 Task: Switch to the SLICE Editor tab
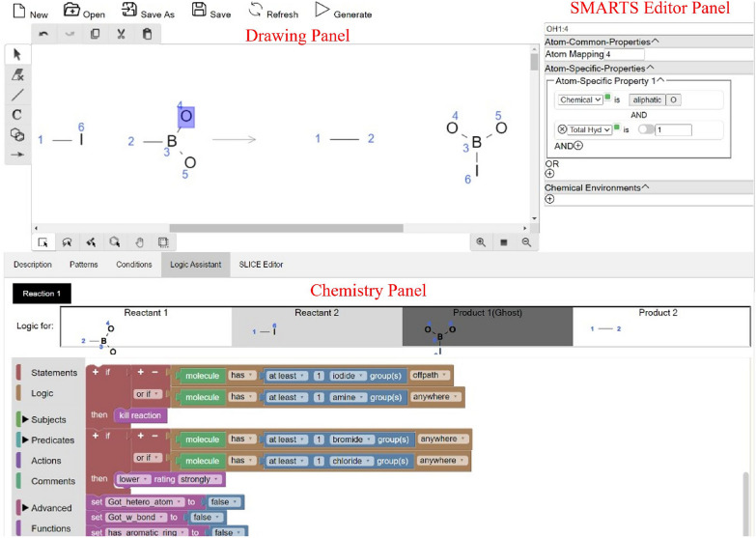261,265
